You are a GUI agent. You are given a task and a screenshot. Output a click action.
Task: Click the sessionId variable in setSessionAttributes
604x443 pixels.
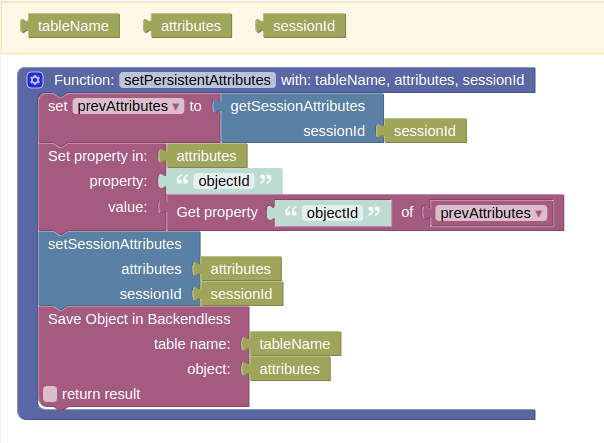pyautogui.click(x=238, y=294)
